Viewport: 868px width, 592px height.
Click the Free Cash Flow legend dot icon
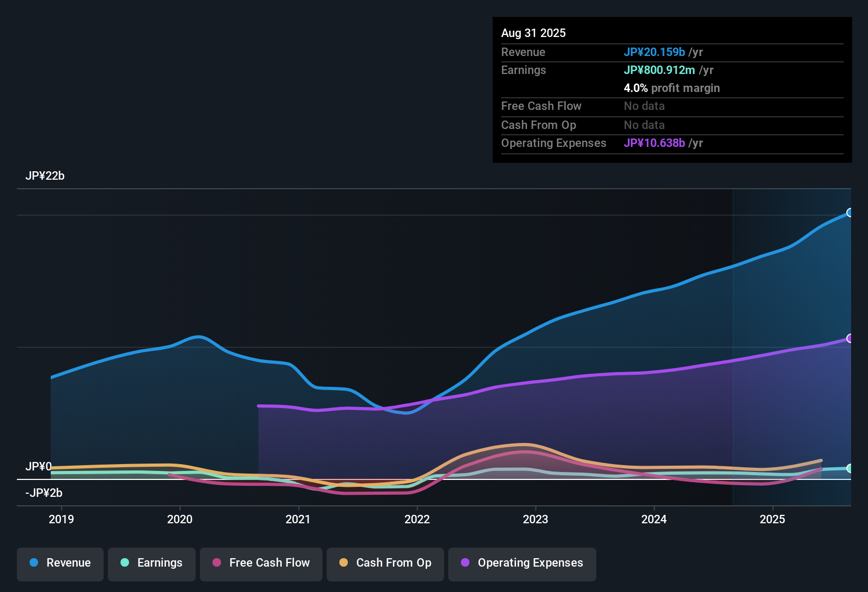216,563
